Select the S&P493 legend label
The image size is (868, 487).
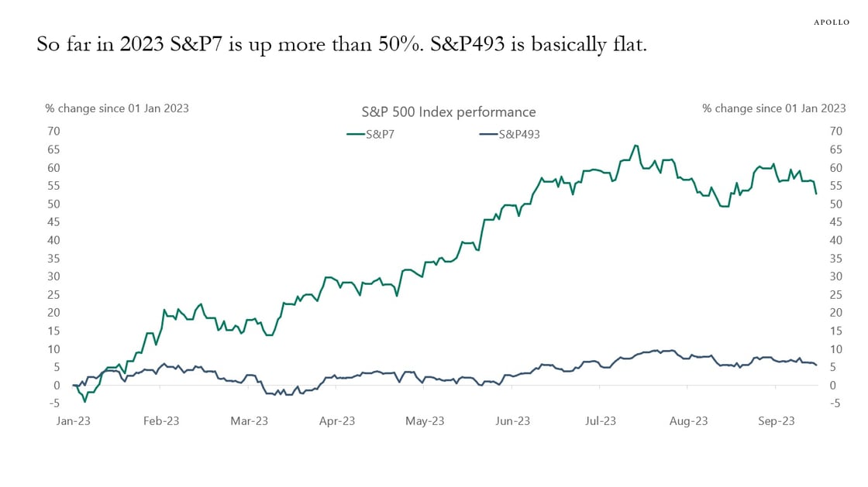tap(518, 134)
